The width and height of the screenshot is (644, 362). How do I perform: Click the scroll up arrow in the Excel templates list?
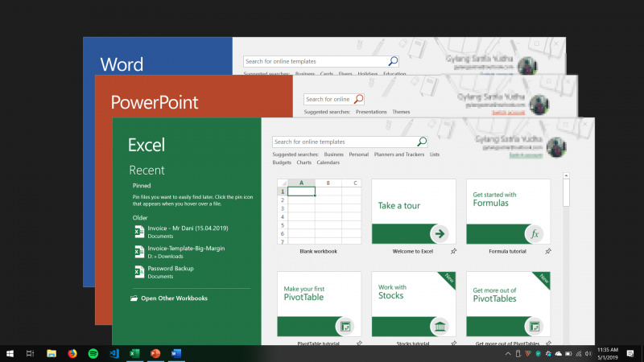pyautogui.click(x=566, y=175)
